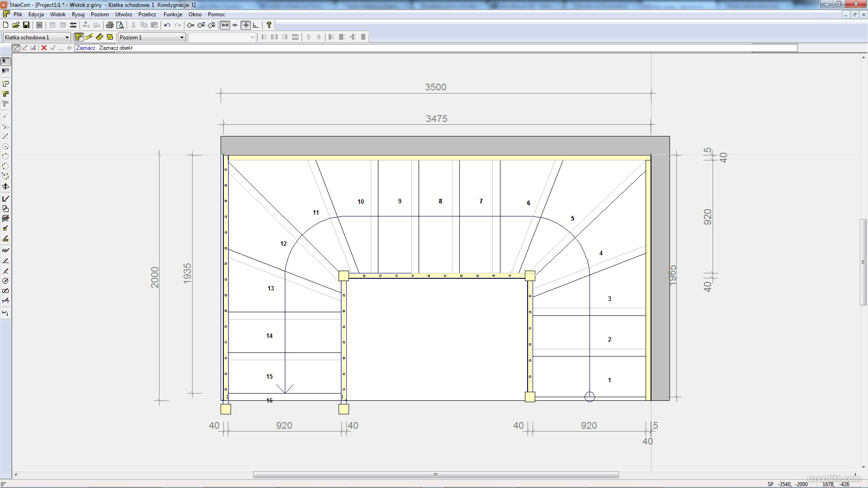Open an existing project with folder icon
Viewport: 868px width, 488px height.
[16, 25]
